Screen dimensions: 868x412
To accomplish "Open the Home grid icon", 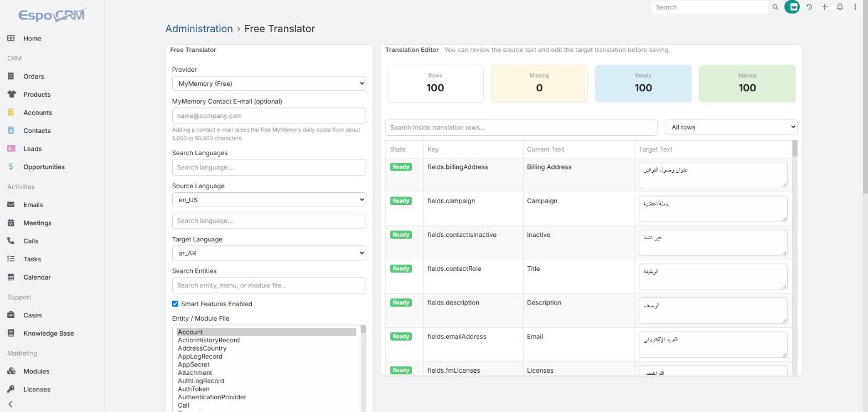I will click(x=11, y=38).
